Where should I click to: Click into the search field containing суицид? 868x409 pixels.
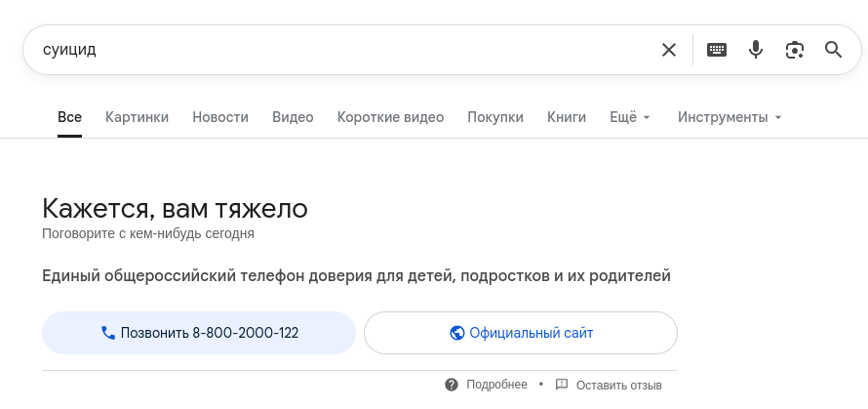pos(341,50)
